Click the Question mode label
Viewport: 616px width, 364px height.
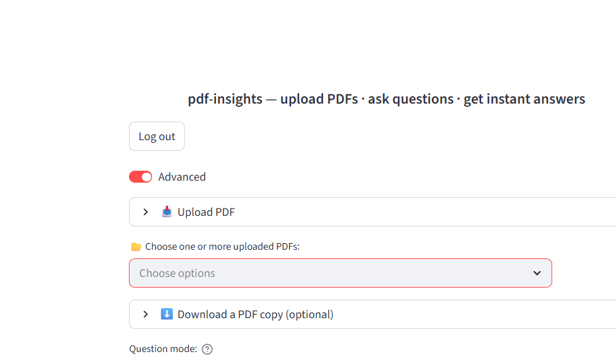click(x=163, y=349)
